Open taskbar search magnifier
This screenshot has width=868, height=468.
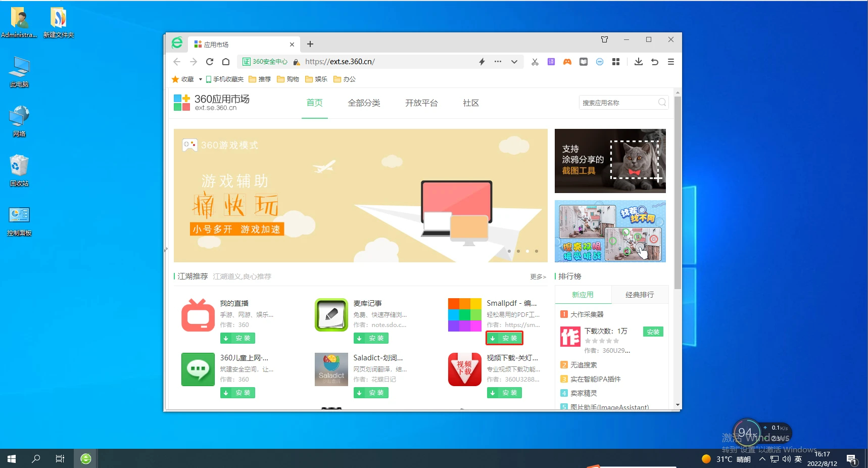[x=36, y=459]
